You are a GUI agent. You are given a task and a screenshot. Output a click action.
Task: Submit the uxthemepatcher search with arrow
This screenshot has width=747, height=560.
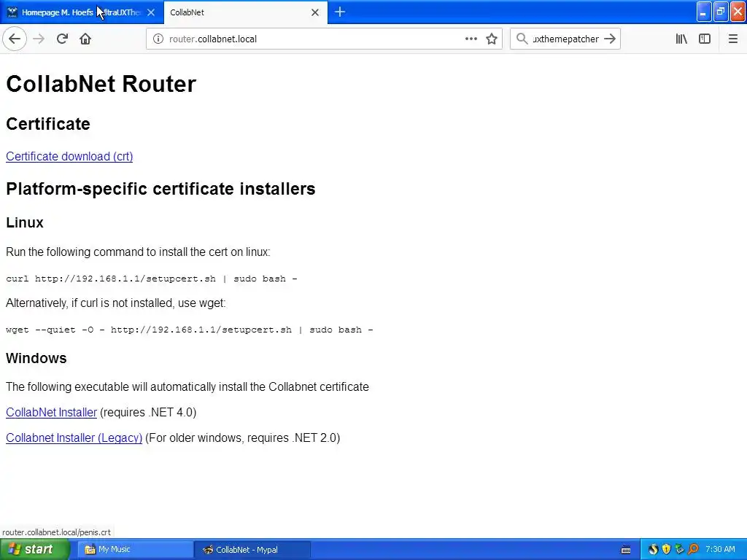(610, 39)
